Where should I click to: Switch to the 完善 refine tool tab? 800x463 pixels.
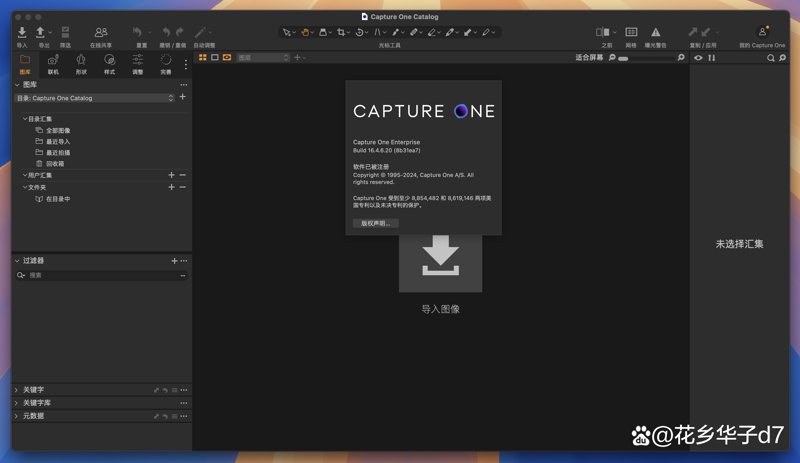[x=166, y=64]
